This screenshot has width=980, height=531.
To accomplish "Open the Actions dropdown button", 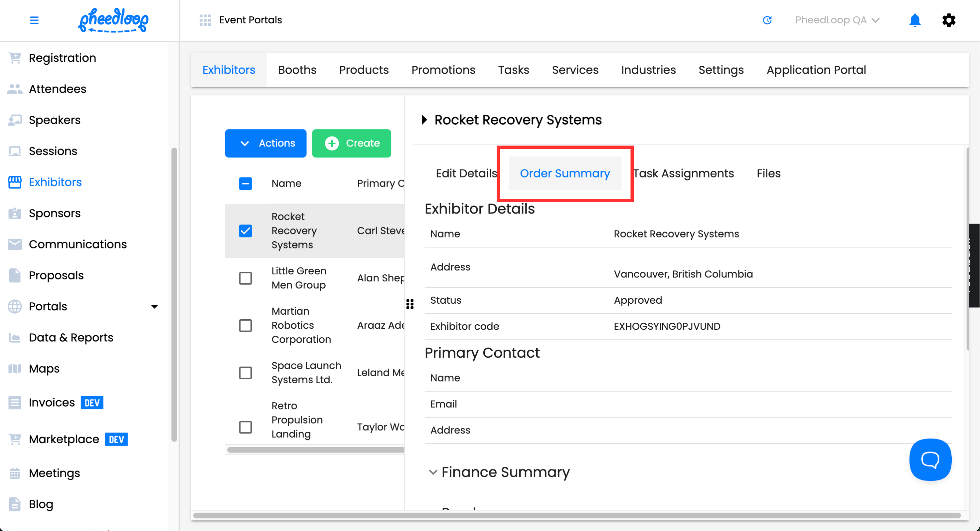I will [266, 144].
